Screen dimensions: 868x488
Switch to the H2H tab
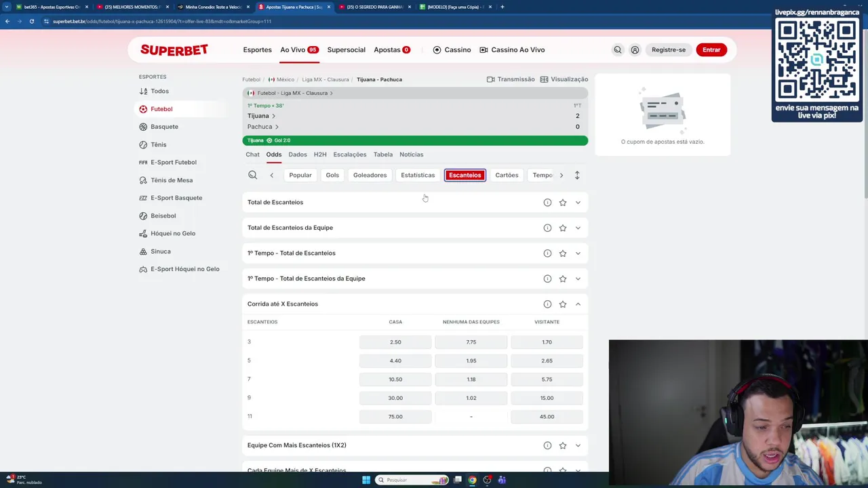click(320, 155)
